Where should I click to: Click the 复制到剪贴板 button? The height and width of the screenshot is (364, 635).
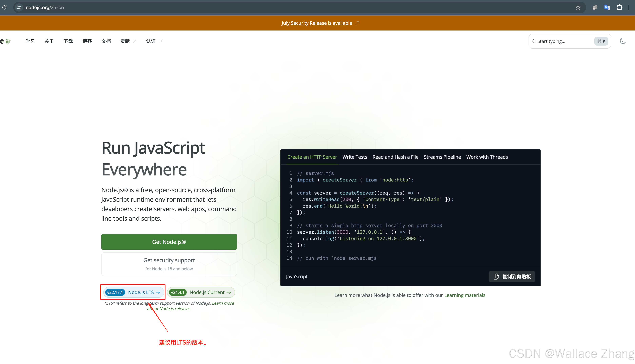coord(512,277)
